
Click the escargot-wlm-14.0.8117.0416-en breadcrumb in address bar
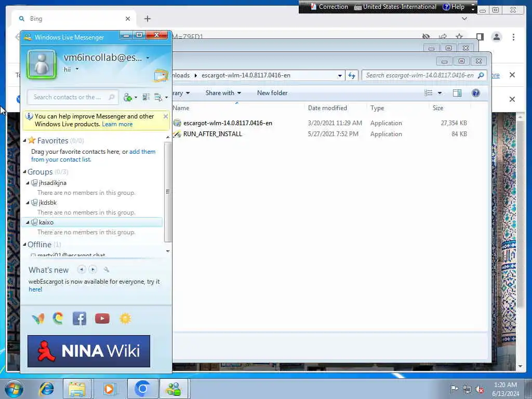click(x=246, y=75)
